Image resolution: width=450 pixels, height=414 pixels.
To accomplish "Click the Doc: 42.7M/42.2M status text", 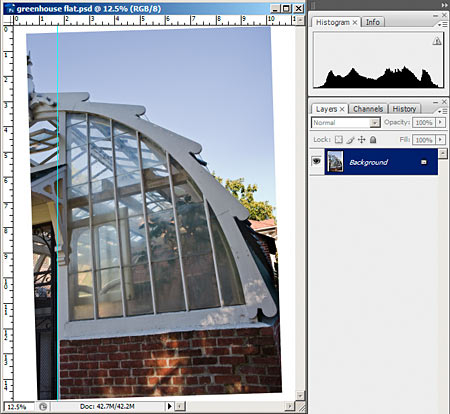I will coord(107,407).
